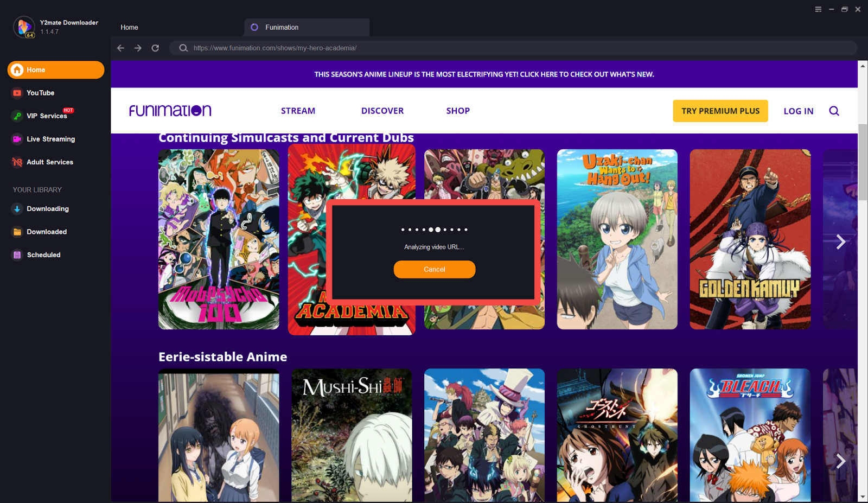The image size is (868, 503).
Task: Click the Live Streaming camera icon
Action: [x=17, y=139]
